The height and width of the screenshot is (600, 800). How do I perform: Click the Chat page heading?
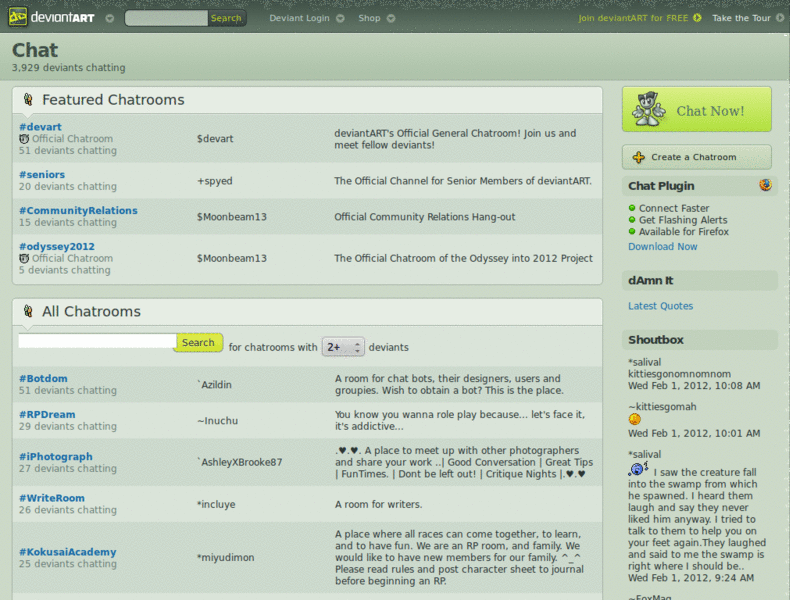(35, 50)
